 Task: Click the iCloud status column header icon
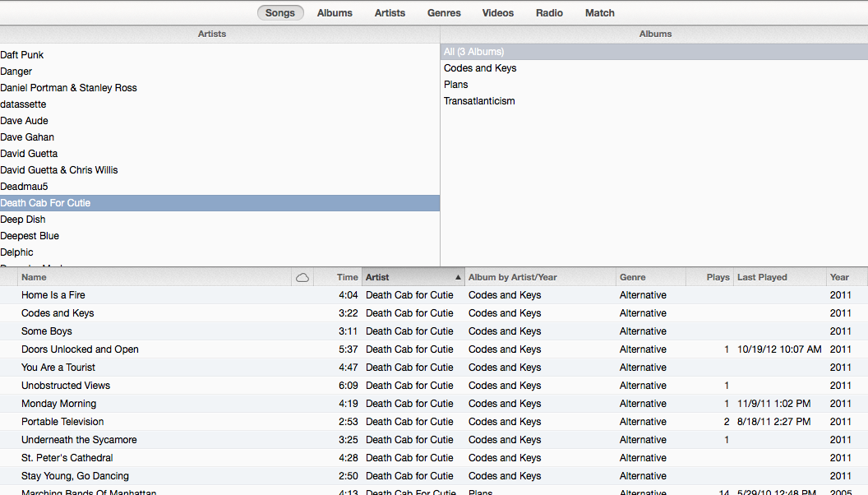tap(302, 277)
